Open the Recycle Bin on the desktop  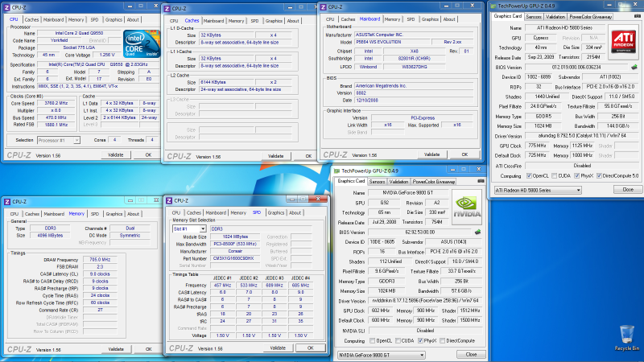627,337
